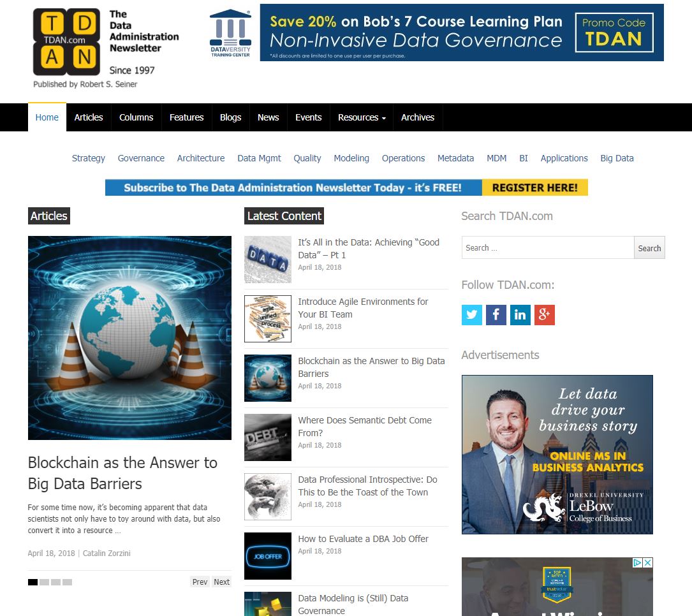The width and height of the screenshot is (692, 616).
Task: Expand the Resources dropdown menu
Action: pyautogui.click(x=362, y=117)
